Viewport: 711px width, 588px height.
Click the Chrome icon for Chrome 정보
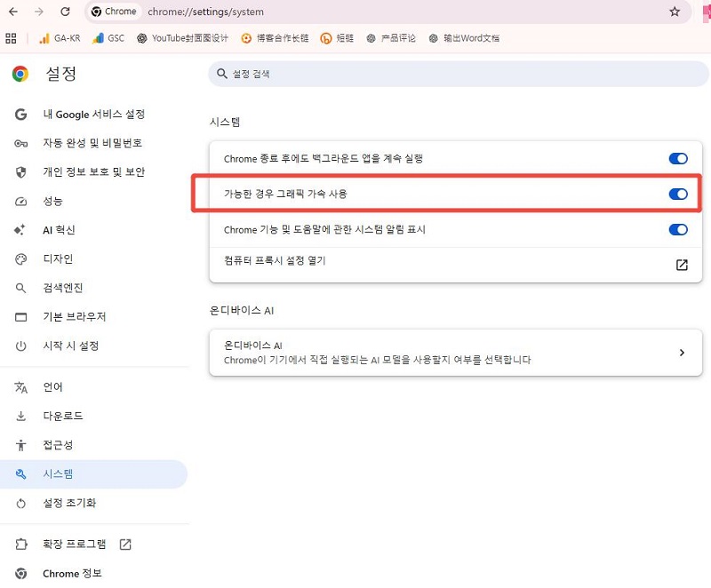pyautogui.click(x=20, y=574)
